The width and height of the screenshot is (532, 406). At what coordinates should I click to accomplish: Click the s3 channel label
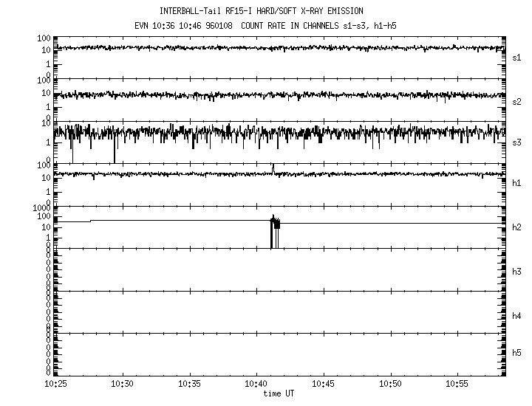[x=516, y=142]
